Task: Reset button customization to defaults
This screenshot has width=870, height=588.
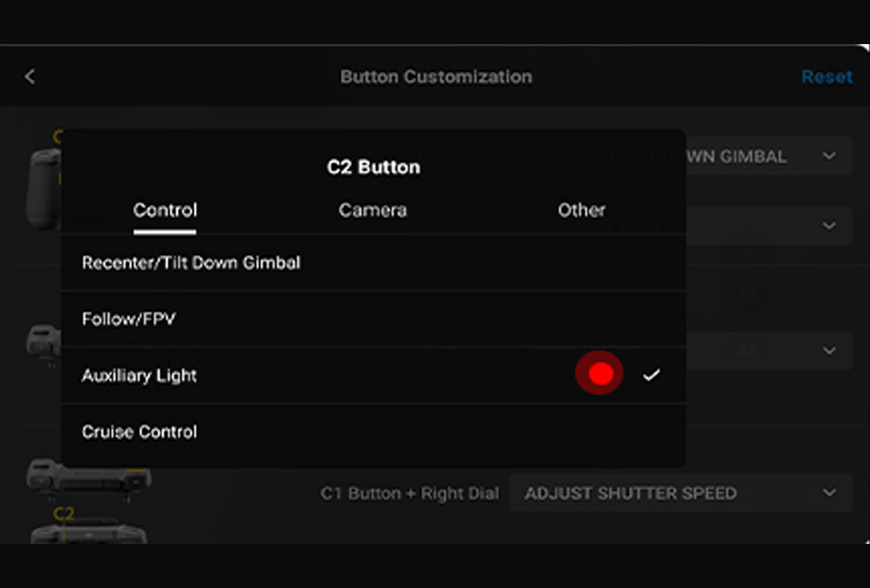Action: tap(827, 76)
